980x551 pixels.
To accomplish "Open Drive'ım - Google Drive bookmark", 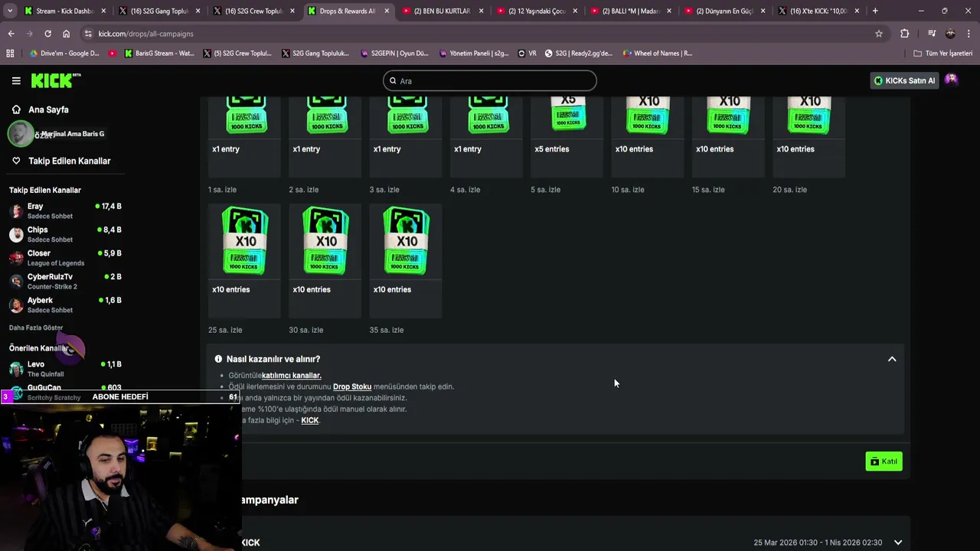I will click(64, 54).
